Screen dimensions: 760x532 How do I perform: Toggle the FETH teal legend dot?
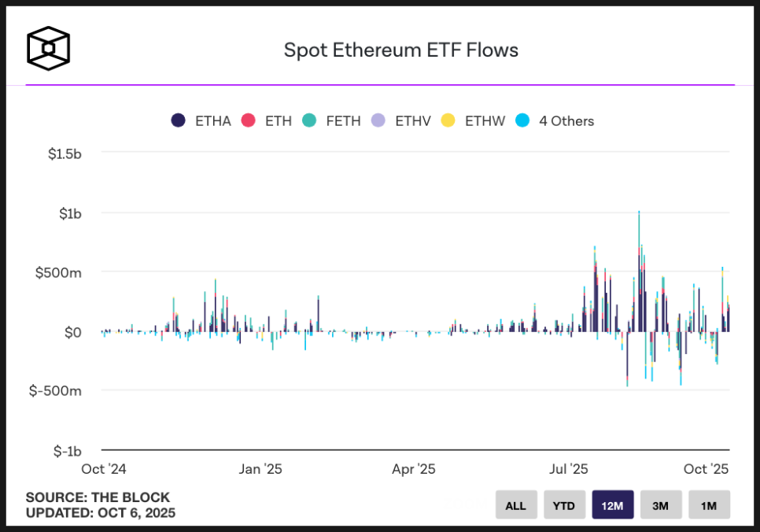(309, 120)
